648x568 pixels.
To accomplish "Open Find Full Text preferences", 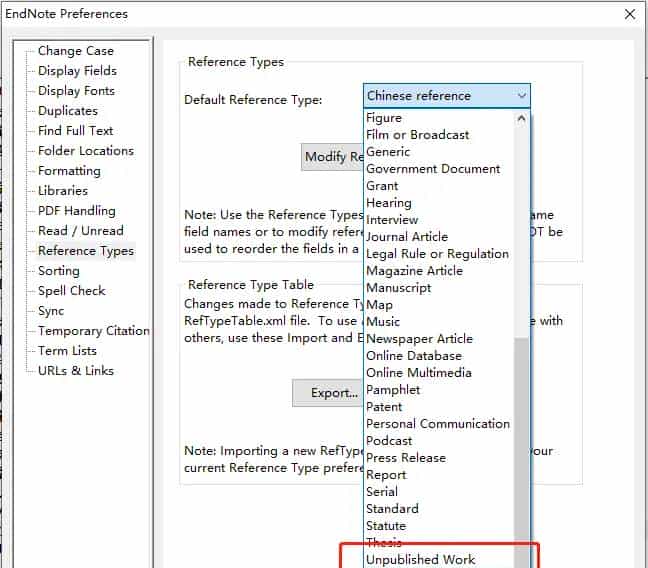I will (x=75, y=131).
